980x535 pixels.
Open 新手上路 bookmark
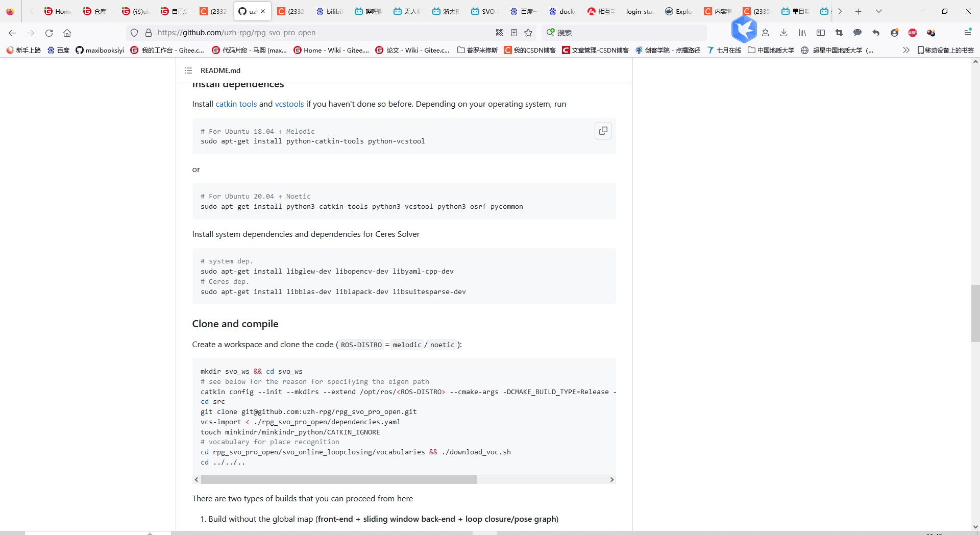[23, 50]
